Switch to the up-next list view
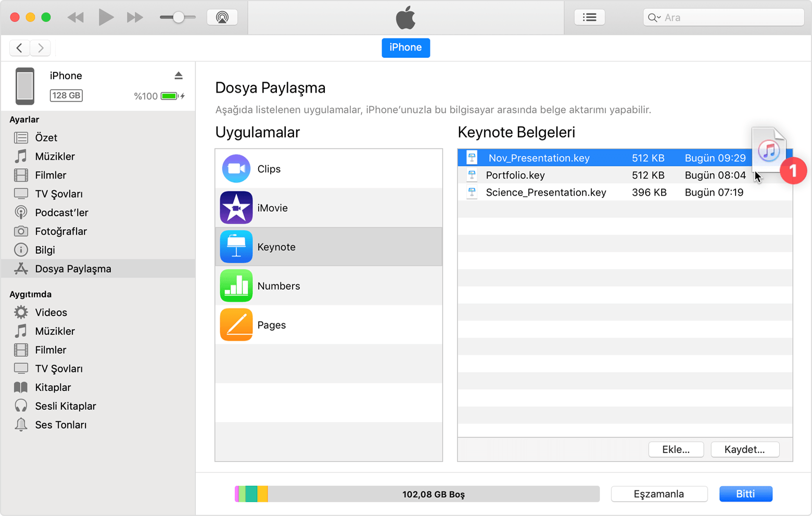Viewport: 812px width, 516px height. pos(589,16)
